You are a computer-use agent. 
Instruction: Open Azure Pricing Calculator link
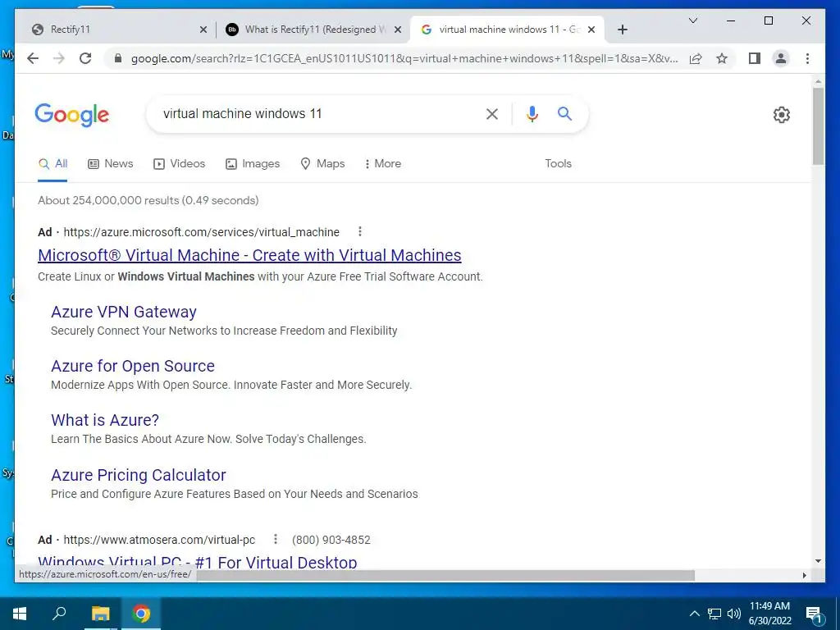click(139, 475)
